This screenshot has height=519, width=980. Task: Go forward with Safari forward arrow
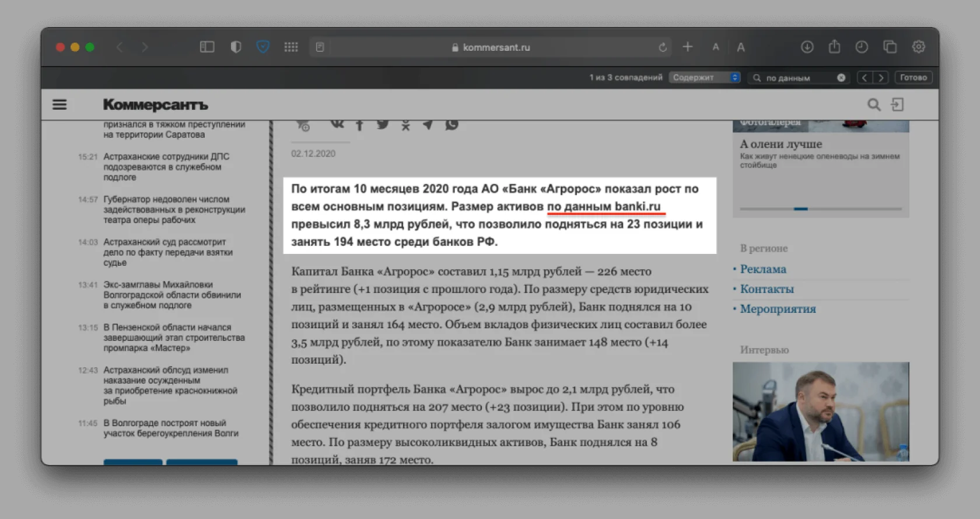pyautogui.click(x=145, y=47)
